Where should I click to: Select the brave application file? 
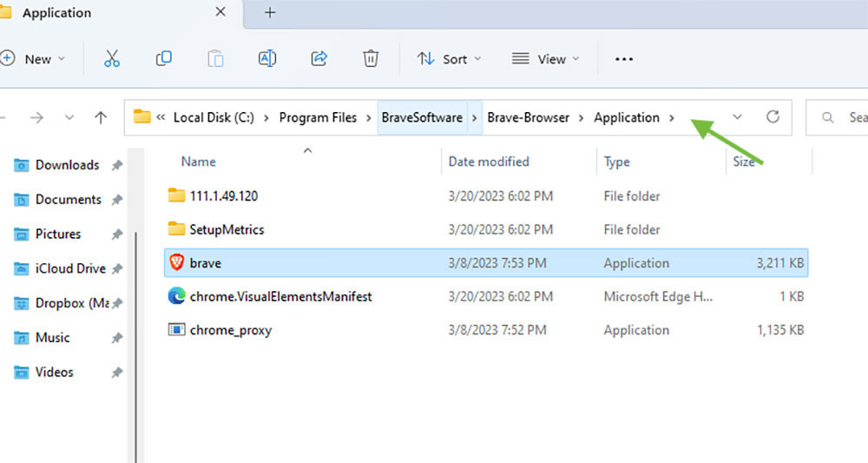point(486,263)
